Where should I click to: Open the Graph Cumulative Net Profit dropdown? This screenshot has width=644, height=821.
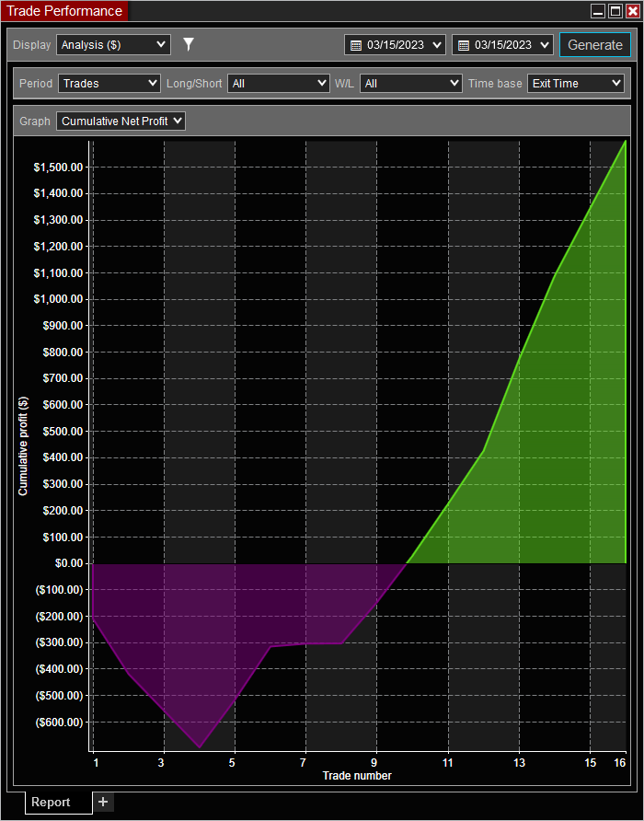121,121
